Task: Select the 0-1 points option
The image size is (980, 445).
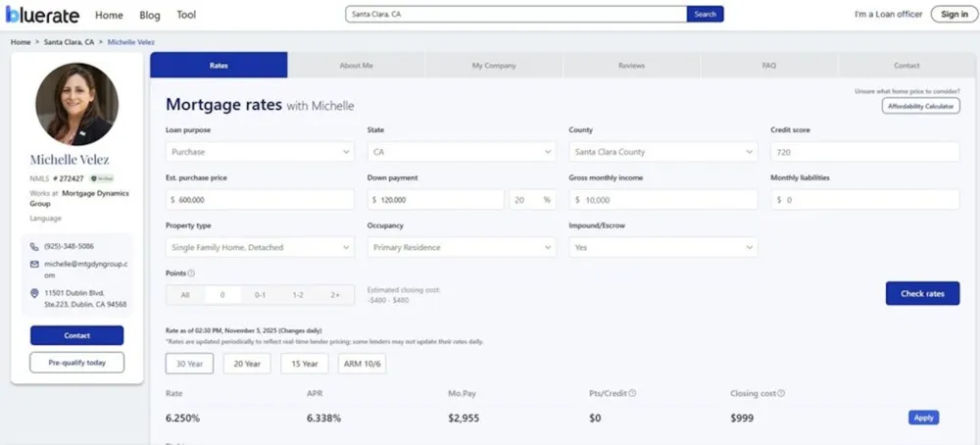Action: [x=260, y=294]
